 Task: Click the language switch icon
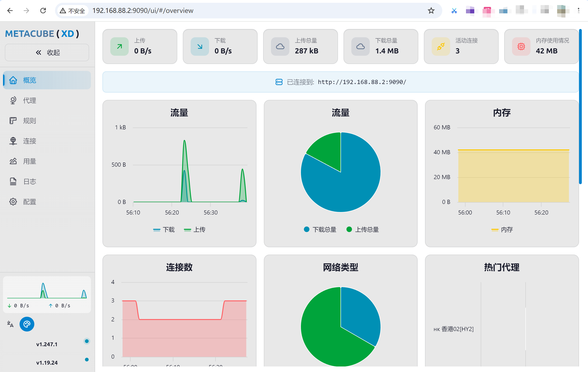click(x=10, y=324)
